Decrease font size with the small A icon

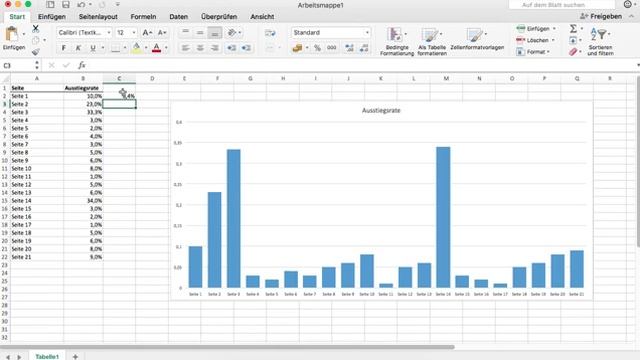(162, 33)
